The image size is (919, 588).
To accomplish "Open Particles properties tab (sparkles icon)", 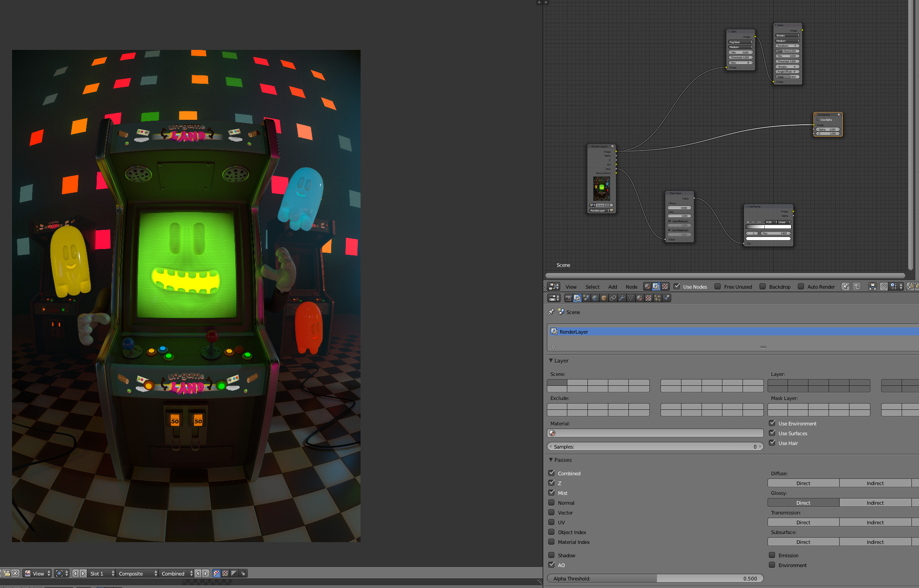I will [x=657, y=298].
